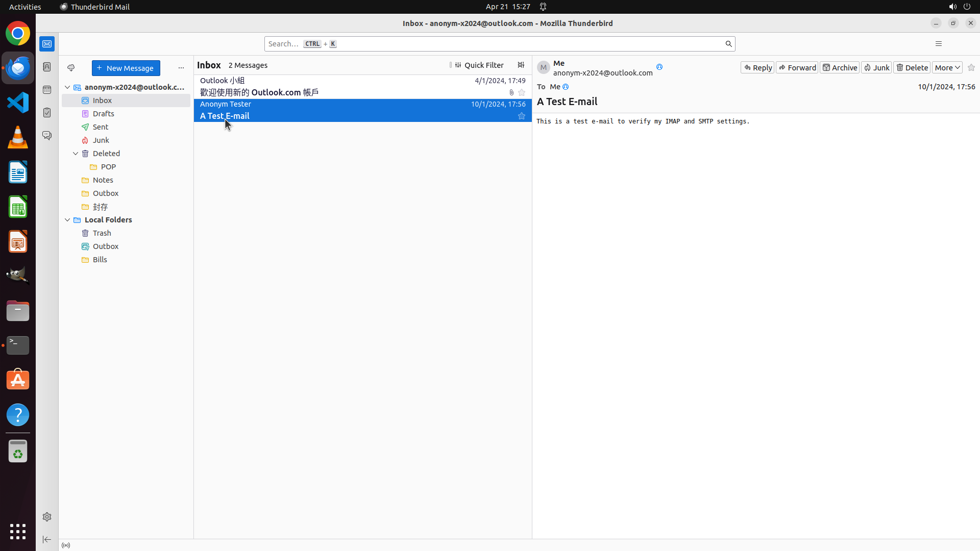Screen dimensions: 980x551
Task: Click the New Message button
Action: pos(126,68)
